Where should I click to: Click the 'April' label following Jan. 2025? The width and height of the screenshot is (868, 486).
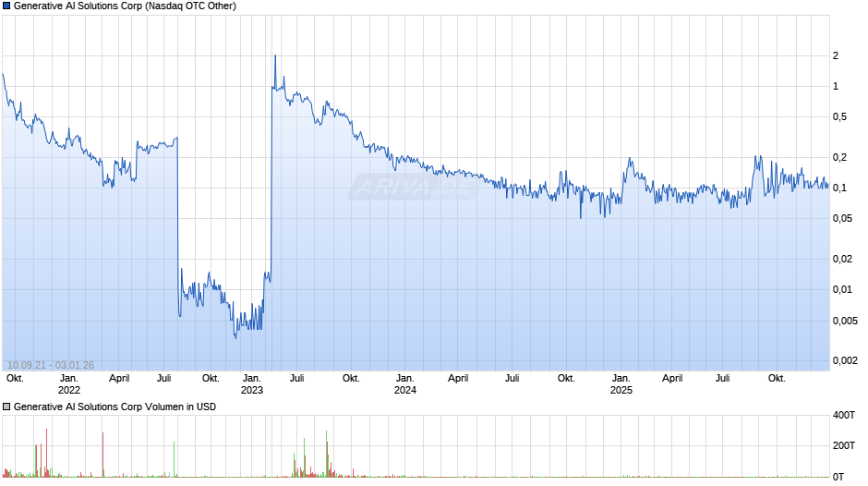(672, 379)
